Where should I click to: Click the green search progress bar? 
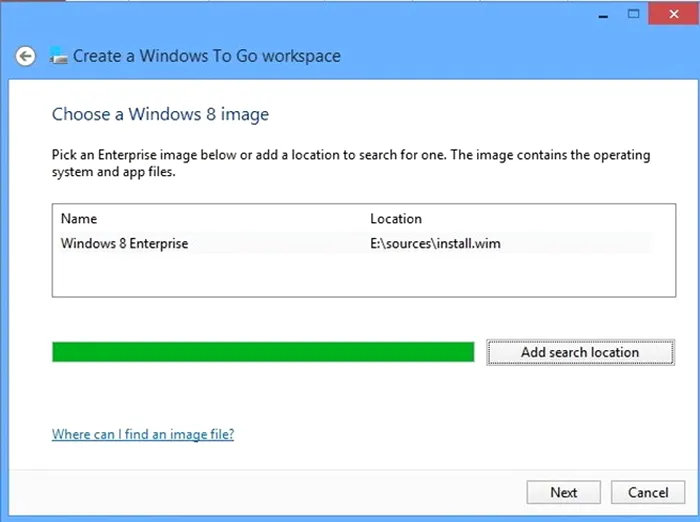click(x=263, y=352)
